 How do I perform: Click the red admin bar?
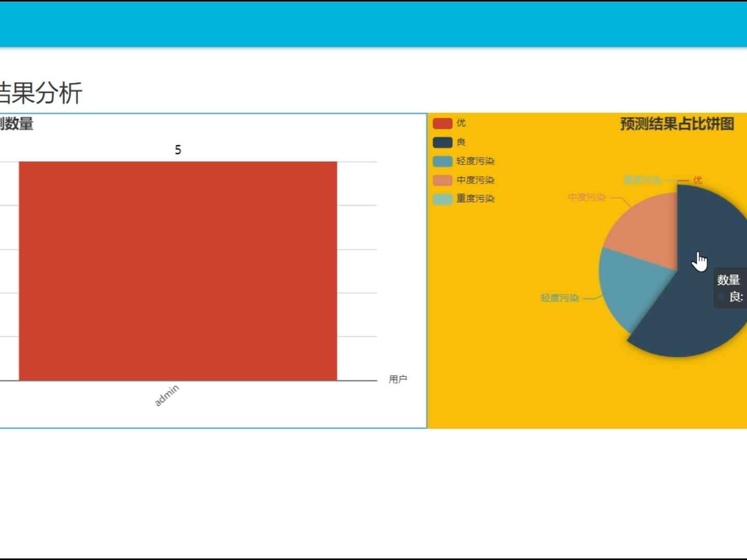(178, 271)
